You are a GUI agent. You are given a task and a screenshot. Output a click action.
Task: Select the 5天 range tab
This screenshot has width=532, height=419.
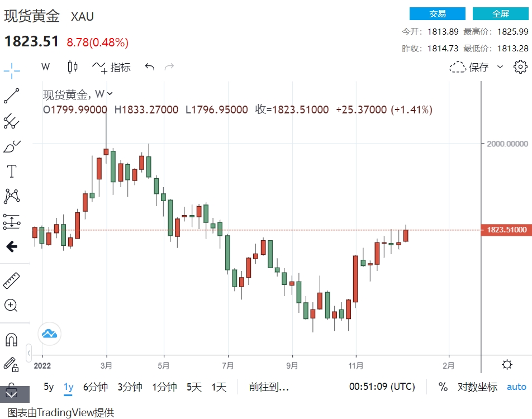pos(194,387)
